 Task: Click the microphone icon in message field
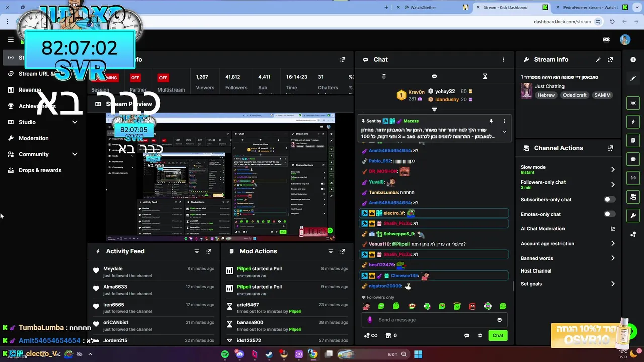pyautogui.click(x=370, y=320)
